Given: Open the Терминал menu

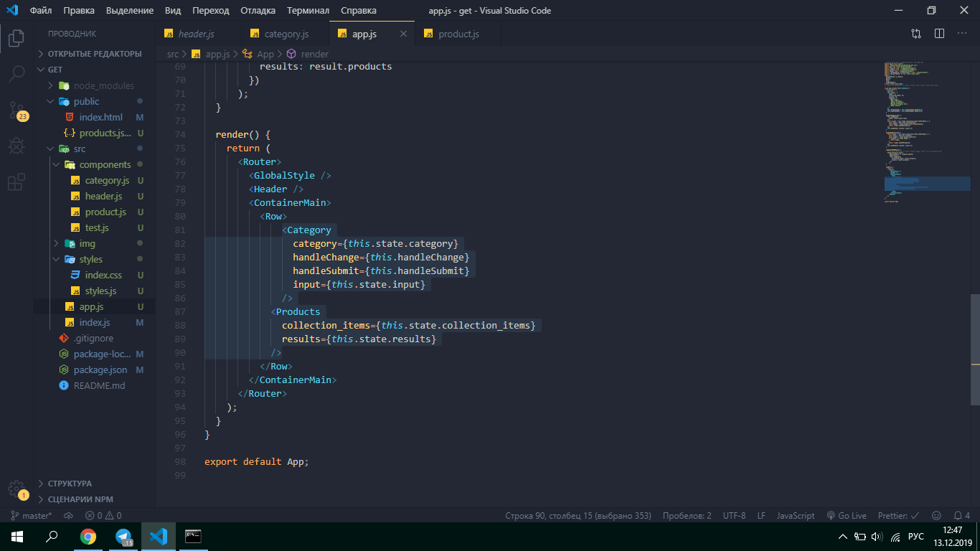Looking at the screenshot, I should tap(308, 11).
